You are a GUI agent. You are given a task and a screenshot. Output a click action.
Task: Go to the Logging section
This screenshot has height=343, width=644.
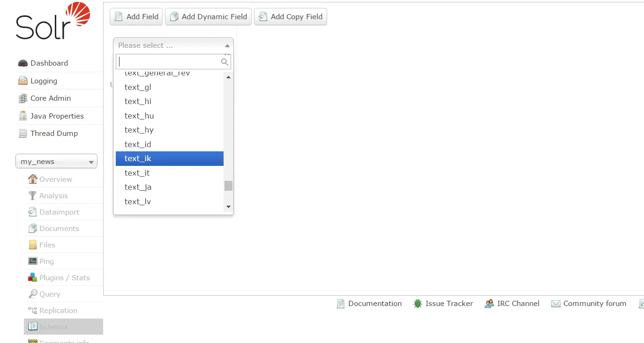pyautogui.click(x=44, y=81)
